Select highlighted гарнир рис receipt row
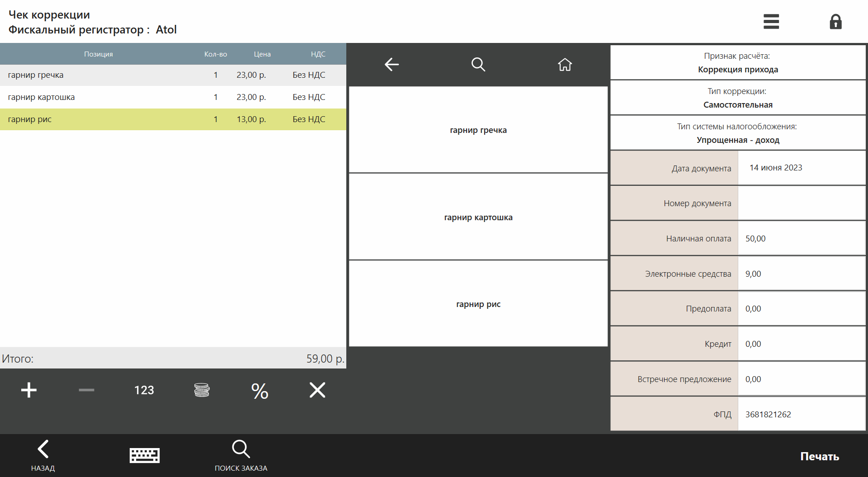Image resolution: width=868 pixels, height=477 pixels. tap(173, 119)
